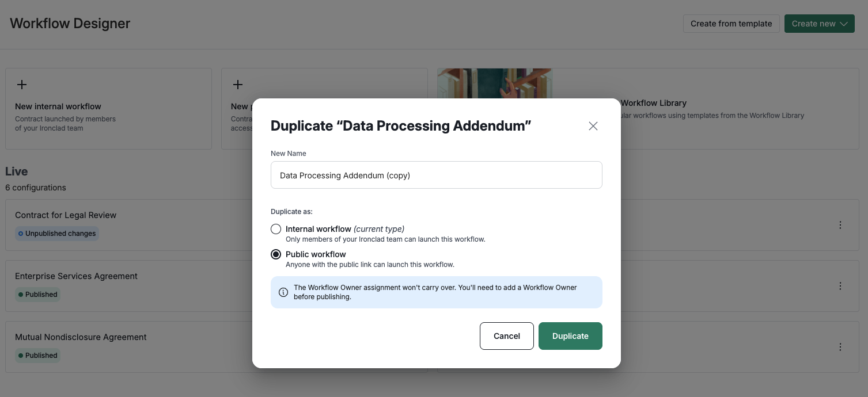Click the Workflow Library bookshelf thumbnail
The width and height of the screenshot is (868, 397).
pyautogui.click(x=495, y=84)
